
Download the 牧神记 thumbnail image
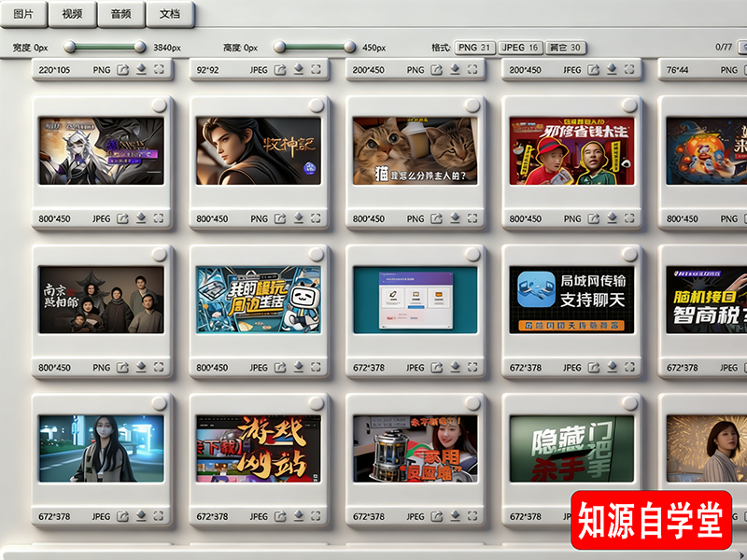[299, 218]
